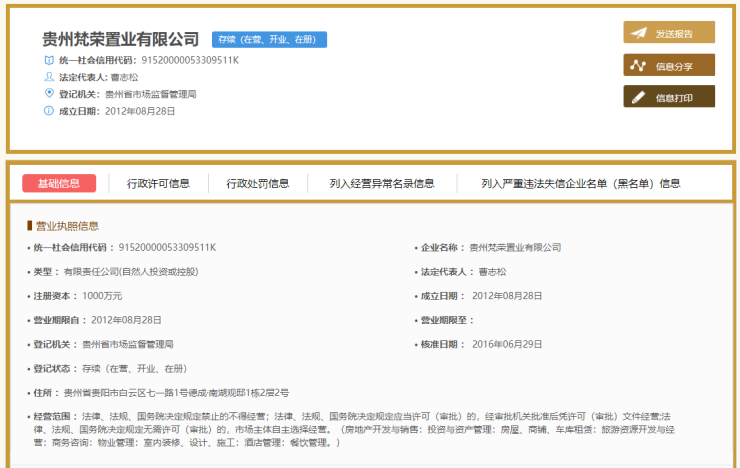Click 登记状态 value 存续（在营、开业、在册）
740x468 pixels.
(135, 369)
